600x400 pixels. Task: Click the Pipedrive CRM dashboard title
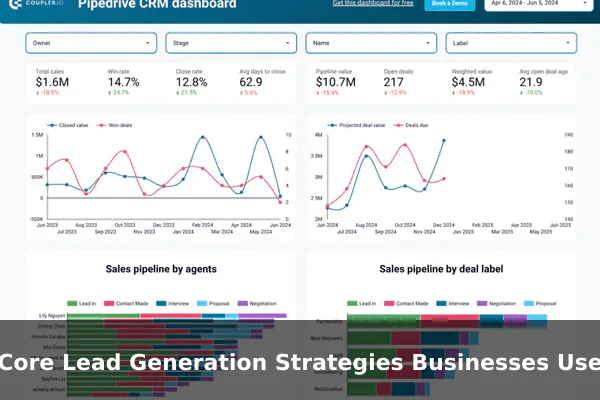(157, 4)
